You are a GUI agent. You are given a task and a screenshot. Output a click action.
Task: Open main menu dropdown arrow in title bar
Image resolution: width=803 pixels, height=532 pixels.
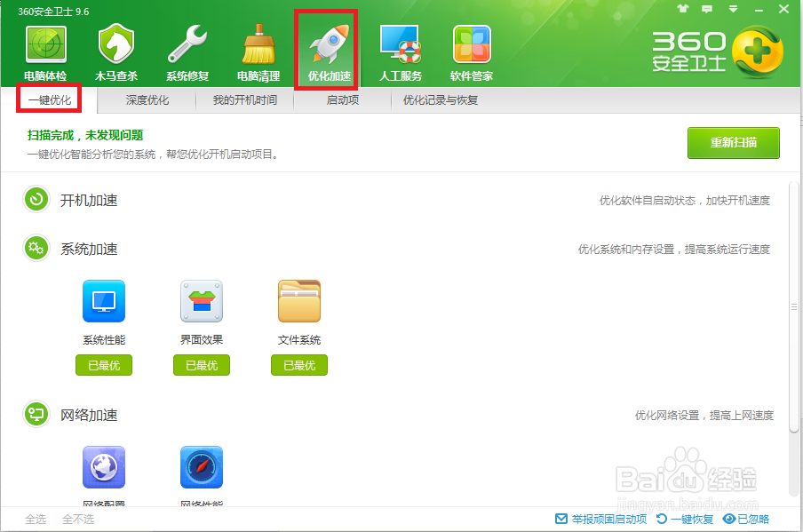tap(734, 9)
